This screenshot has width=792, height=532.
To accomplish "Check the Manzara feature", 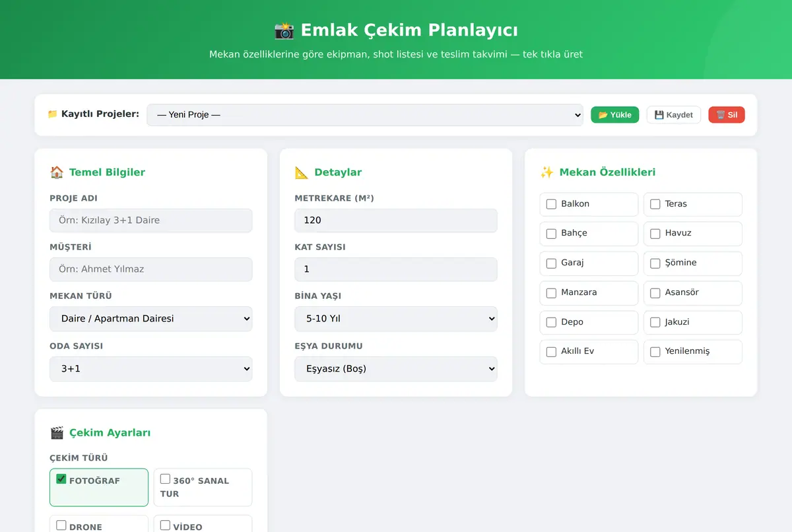I will (x=551, y=293).
